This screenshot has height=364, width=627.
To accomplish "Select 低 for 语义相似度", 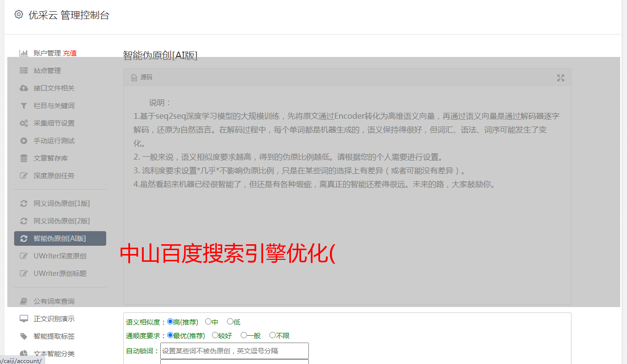I will click(x=230, y=322).
